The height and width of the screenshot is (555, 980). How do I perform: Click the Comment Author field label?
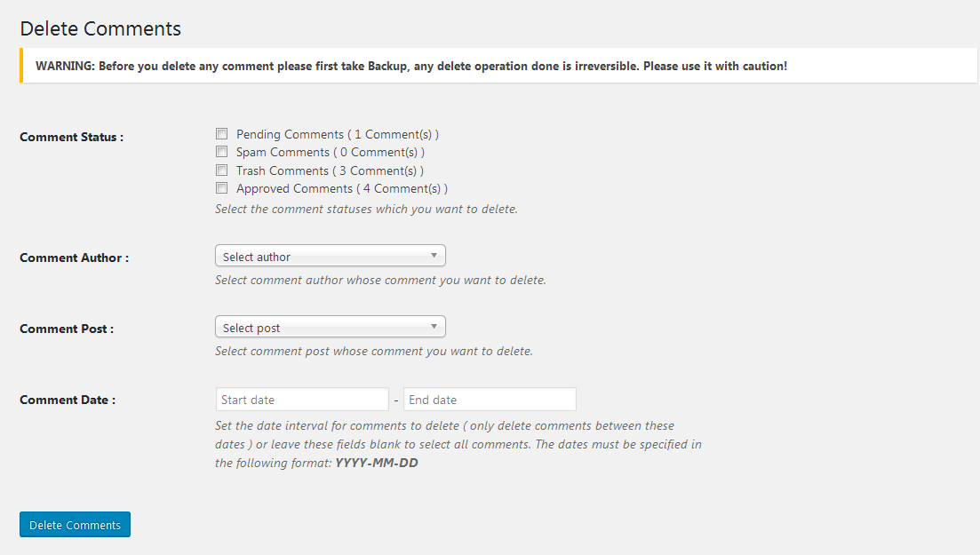click(74, 258)
